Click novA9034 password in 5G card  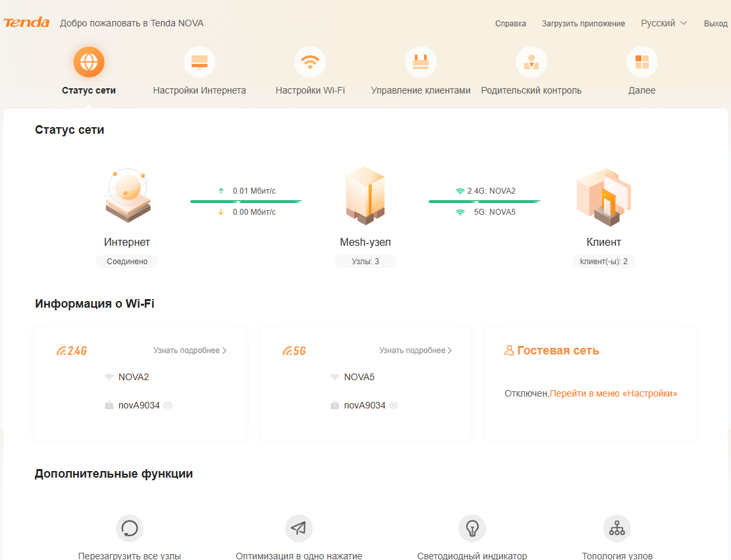(365, 405)
